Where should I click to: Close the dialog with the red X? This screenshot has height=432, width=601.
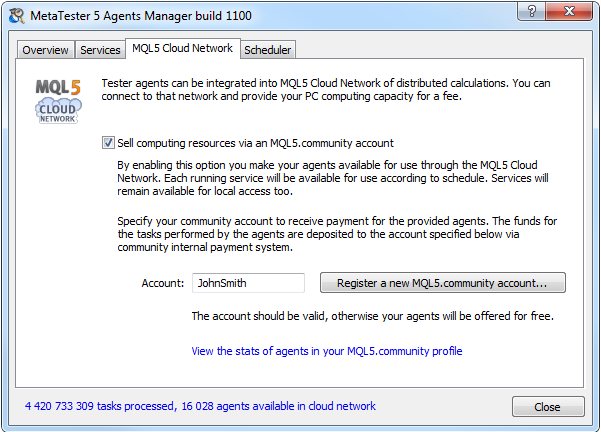569,11
